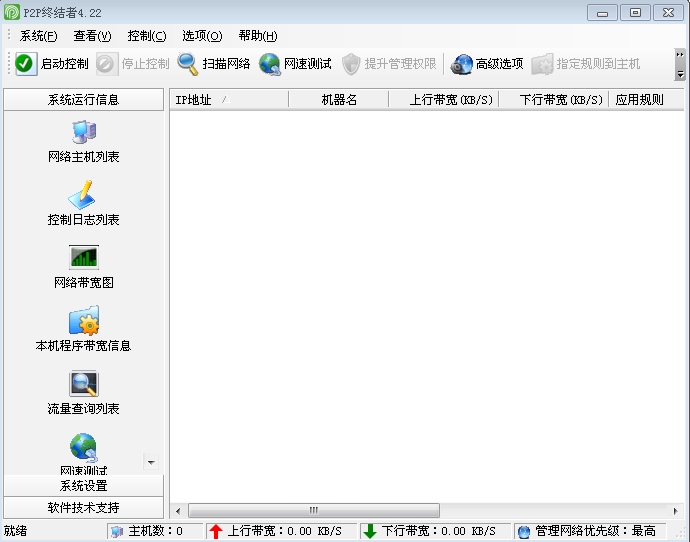Click the horizontal scrollbar thumb
Viewport: 690px width, 542px height.
tap(314, 510)
